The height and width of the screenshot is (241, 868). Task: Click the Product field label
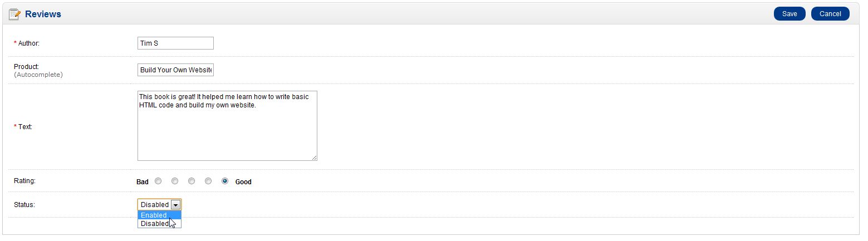point(26,67)
